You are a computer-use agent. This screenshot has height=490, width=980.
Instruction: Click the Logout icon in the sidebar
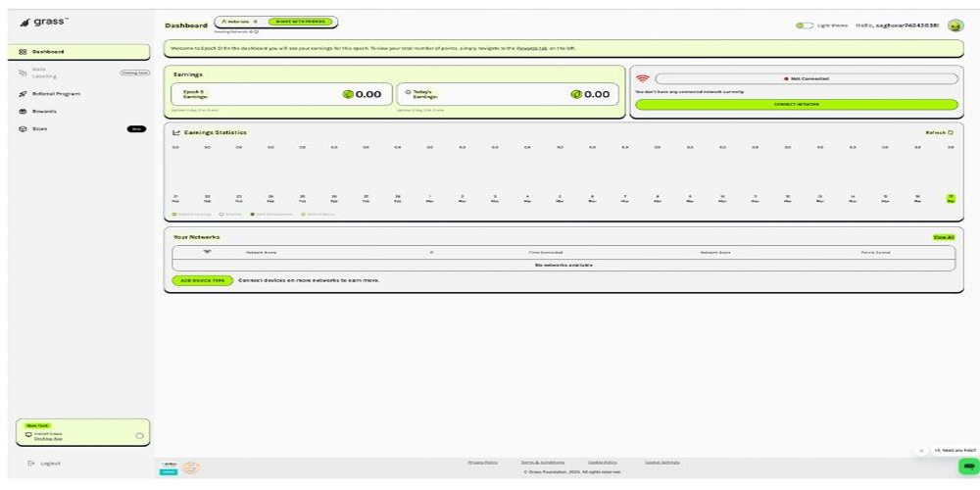(31, 464)
